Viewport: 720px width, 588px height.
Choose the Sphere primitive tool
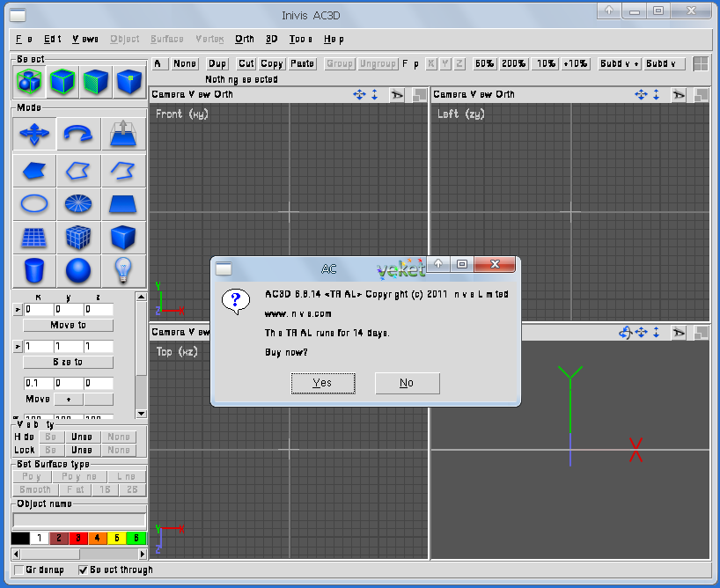(x=78, y=270)
